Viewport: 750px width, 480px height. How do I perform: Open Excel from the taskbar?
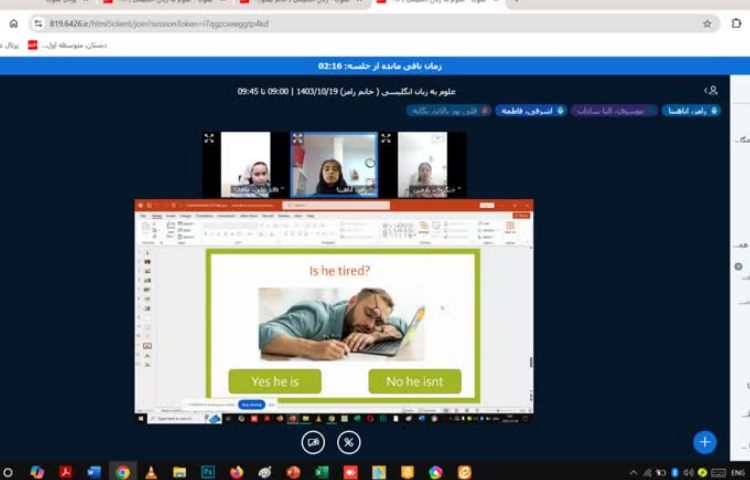tap(322, 472)
